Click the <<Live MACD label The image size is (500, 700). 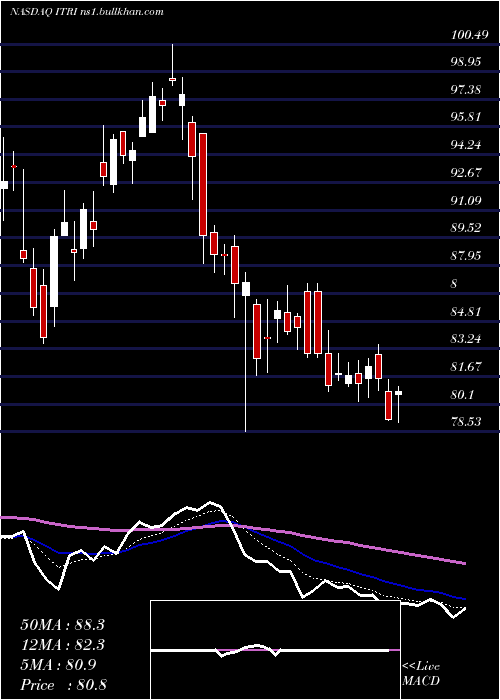pos(421,674)
